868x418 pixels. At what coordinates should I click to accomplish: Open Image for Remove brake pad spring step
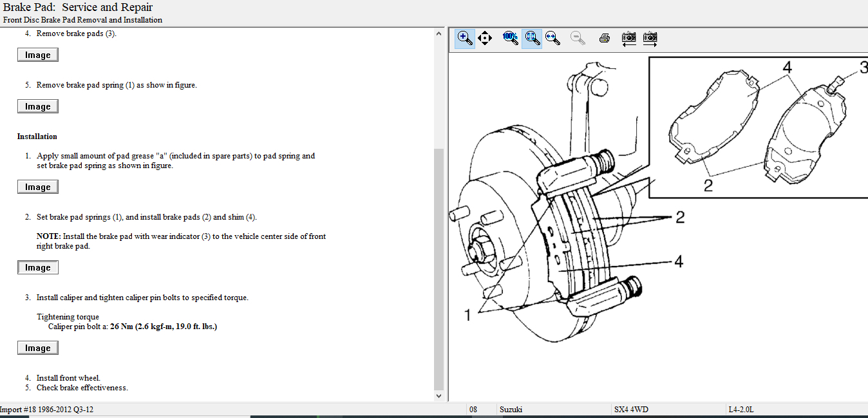pos(38,107)
